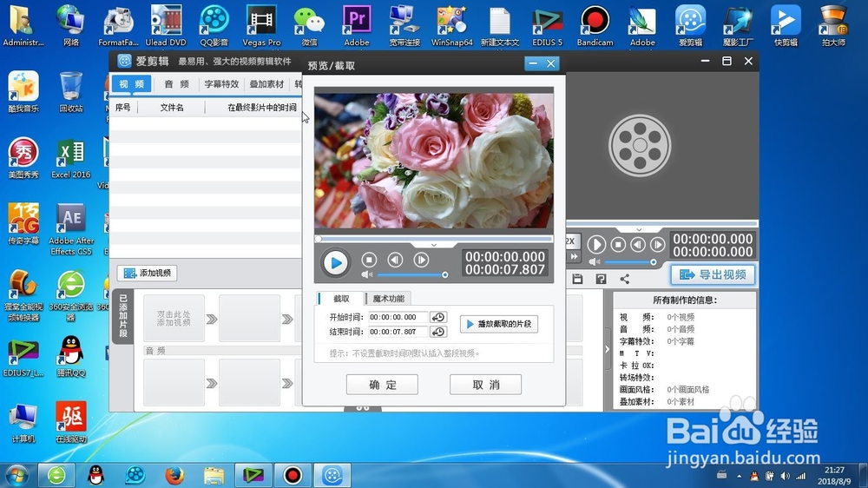Open the 叠加素材 tab
The height and width of the screenshot is (488, 868).
[266, 83]
